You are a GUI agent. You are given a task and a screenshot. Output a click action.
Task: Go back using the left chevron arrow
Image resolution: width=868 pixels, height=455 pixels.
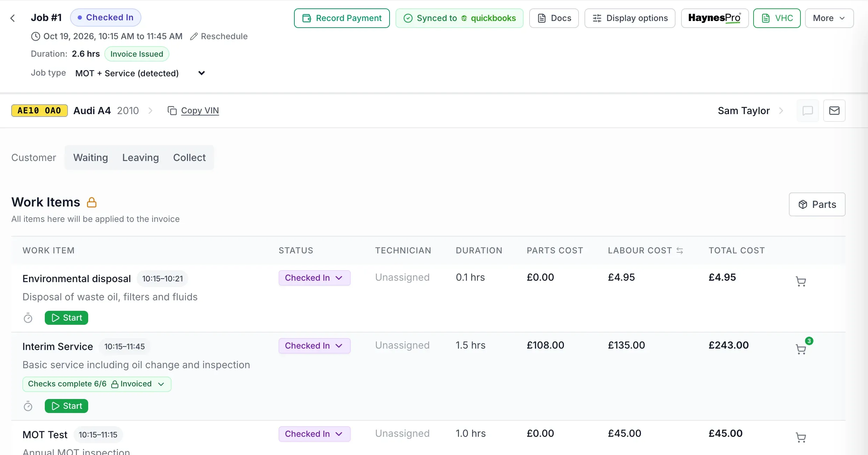coord(13,18)
